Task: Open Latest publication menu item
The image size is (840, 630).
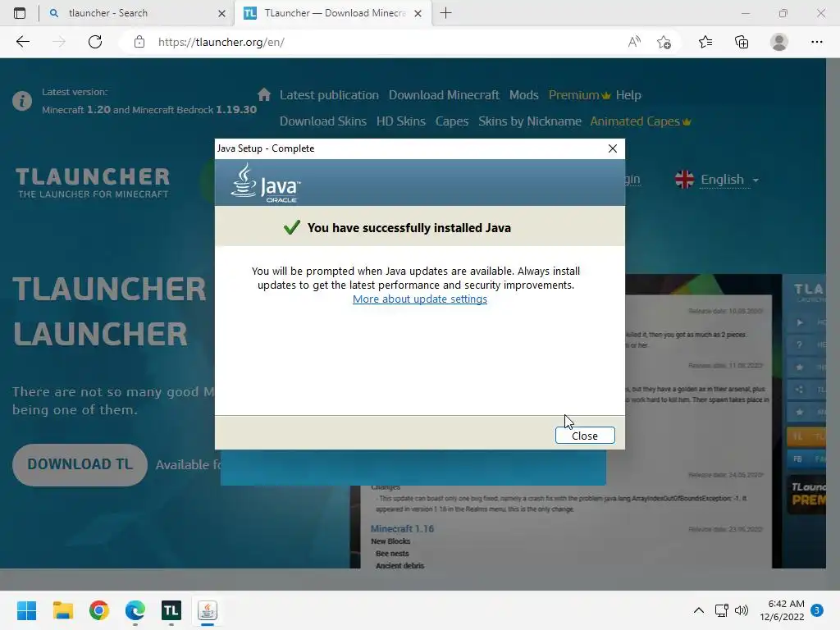Action: (329, 95)
